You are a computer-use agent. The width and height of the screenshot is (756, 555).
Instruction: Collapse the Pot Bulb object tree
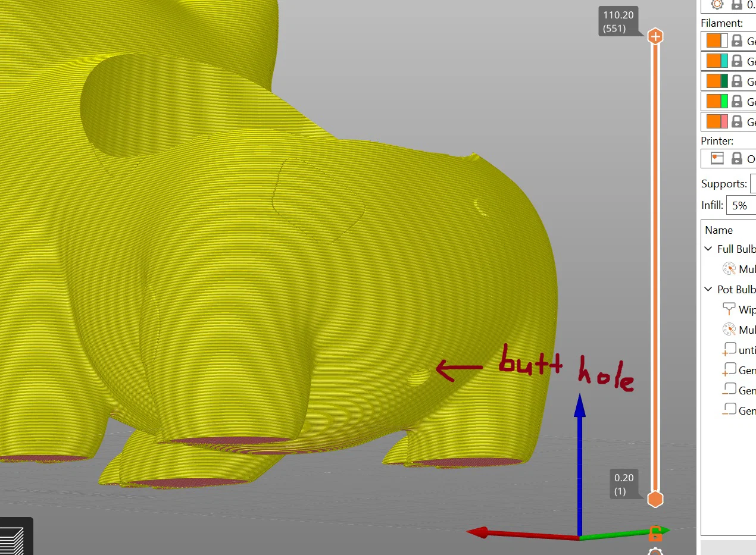point(708,289)
